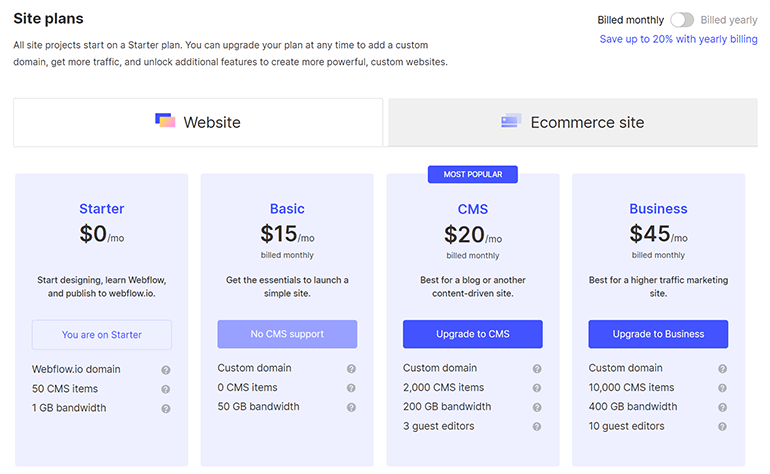
Task: Click help icon beside 50 GB bandwidth
Action: 351,407
